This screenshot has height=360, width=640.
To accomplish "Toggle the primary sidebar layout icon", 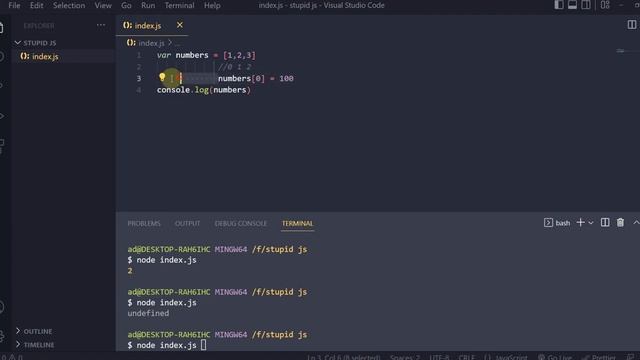I will coord(559,5).
